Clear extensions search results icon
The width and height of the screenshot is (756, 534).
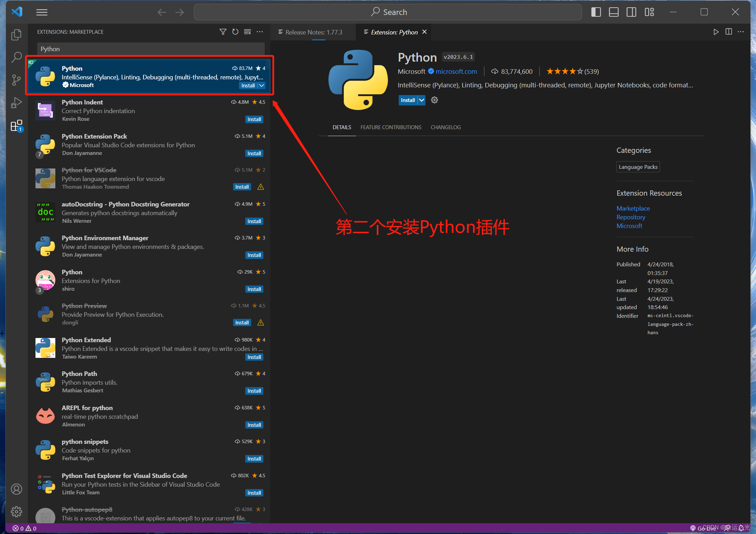click(x=247, y=32)
